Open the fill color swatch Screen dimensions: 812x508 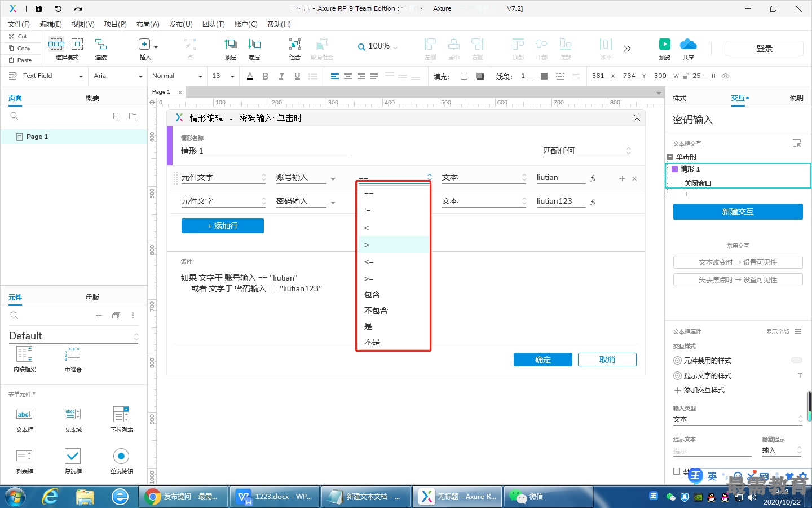pyautogui.click(x=464, y=76)
